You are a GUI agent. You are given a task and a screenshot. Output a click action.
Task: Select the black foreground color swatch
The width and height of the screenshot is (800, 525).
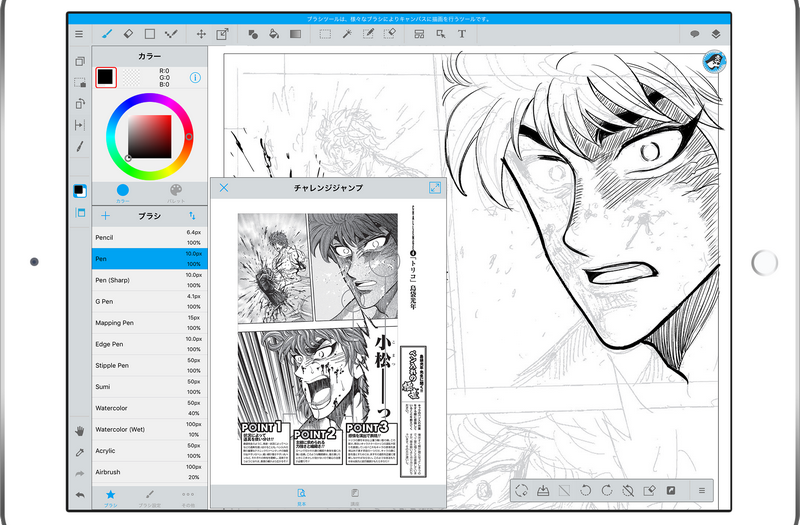click(106, 77)
